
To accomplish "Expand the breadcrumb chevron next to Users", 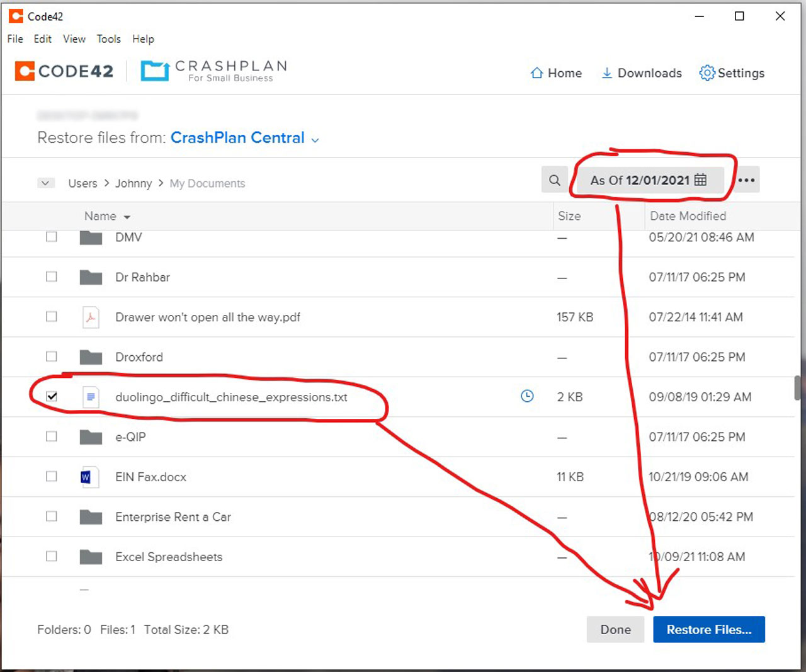I will (x=45, y=183).
